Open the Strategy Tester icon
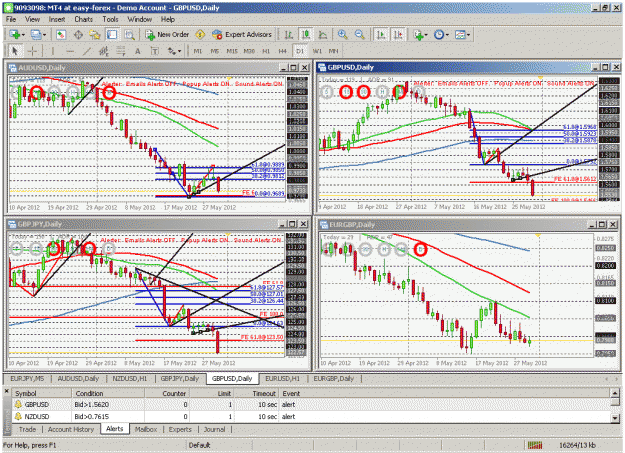 coord(129,35)
